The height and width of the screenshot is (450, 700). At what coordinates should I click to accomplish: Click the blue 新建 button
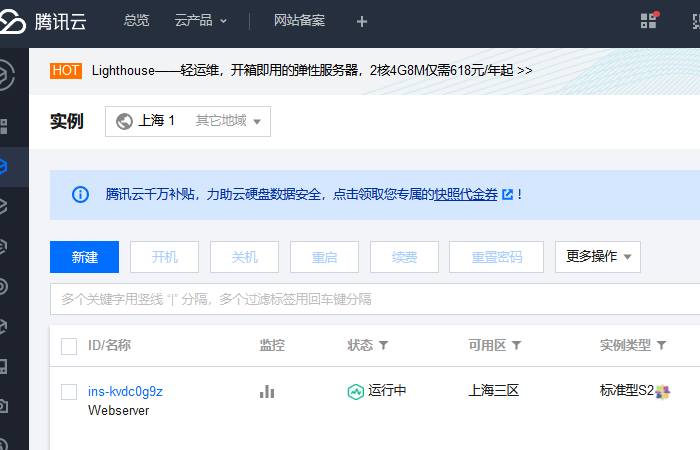pos(84,257)
